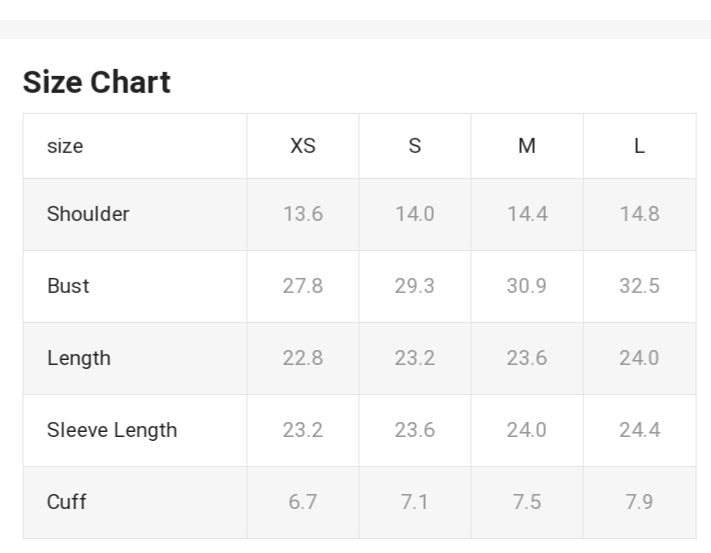Viewport: 711px width, 553px height.
Task: Select the L size column header
Action: pos(639,146)
